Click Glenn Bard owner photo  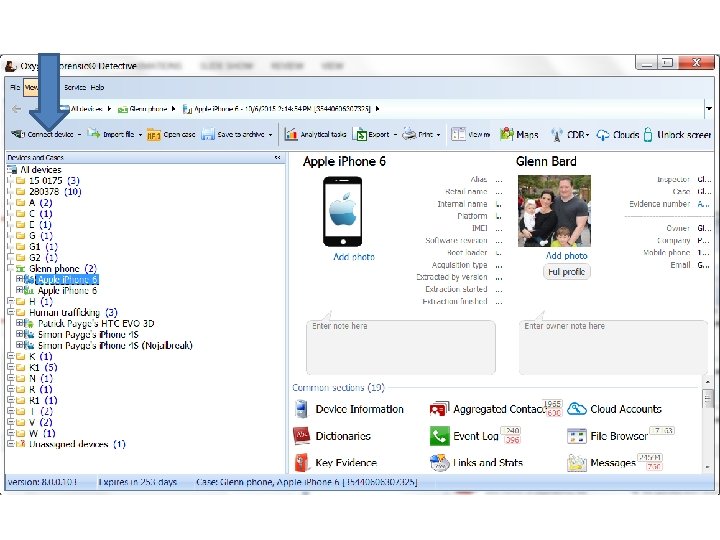(x=554, y=211)
